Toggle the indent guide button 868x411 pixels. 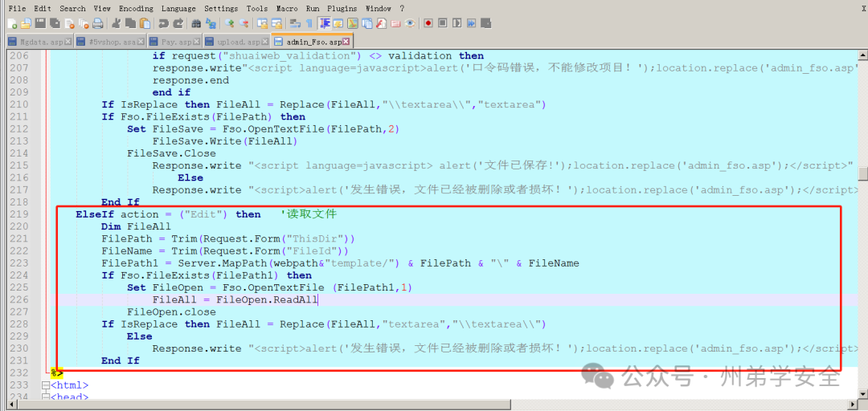(325, 23)
